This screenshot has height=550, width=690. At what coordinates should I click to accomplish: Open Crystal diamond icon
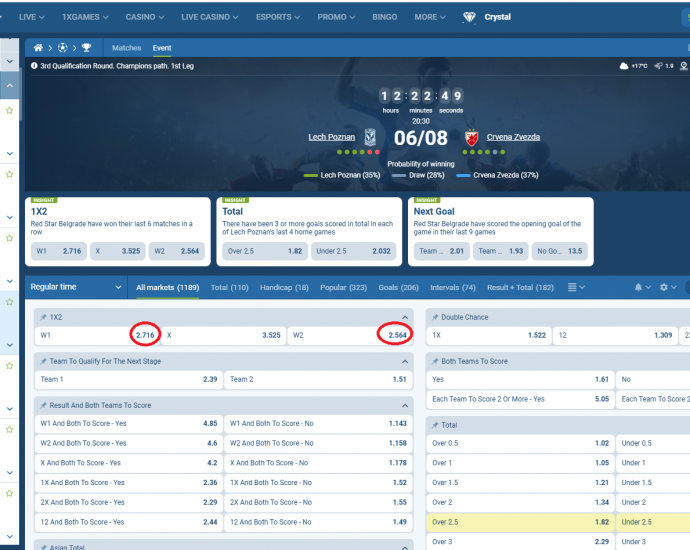click(469, 17)
